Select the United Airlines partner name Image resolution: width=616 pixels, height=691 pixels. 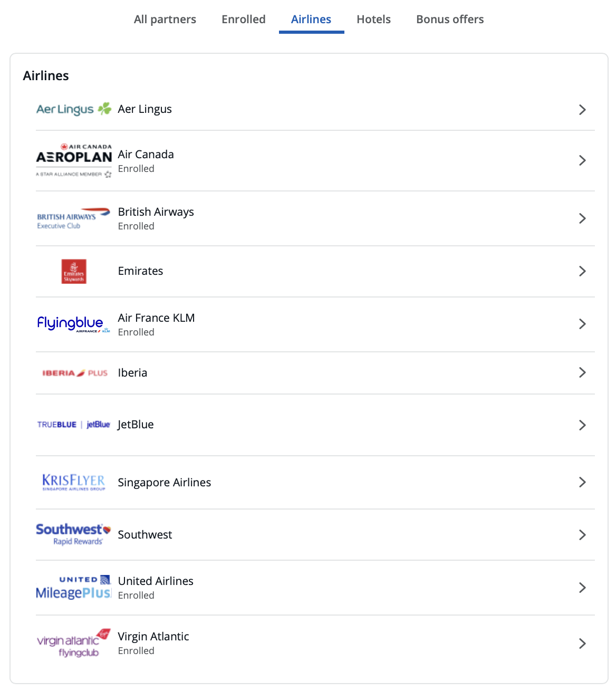point(156,581)
